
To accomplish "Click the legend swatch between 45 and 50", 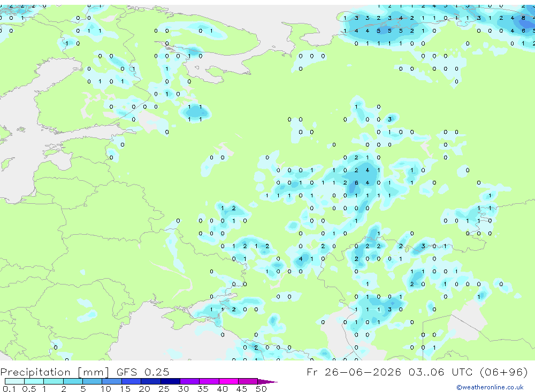I will point(248,381).
